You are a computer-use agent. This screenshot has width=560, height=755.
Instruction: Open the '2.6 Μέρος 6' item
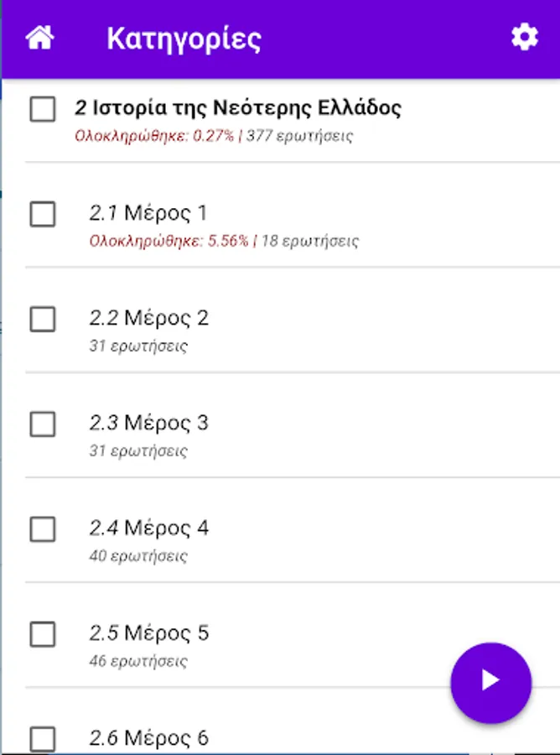pyautogui.click(x=148, y=738)
